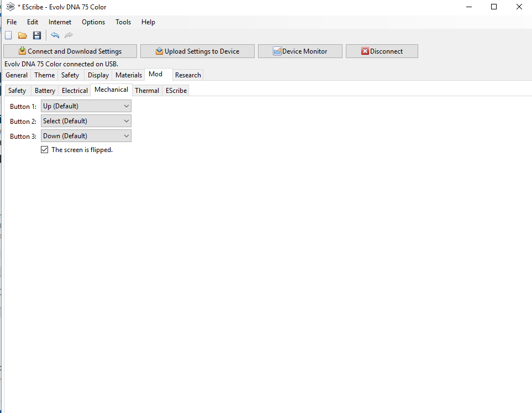Image resolution: width=532 pixels, height=413 pixels.
Task: Click the Undo arrow icon
Action: click(55, 35)
